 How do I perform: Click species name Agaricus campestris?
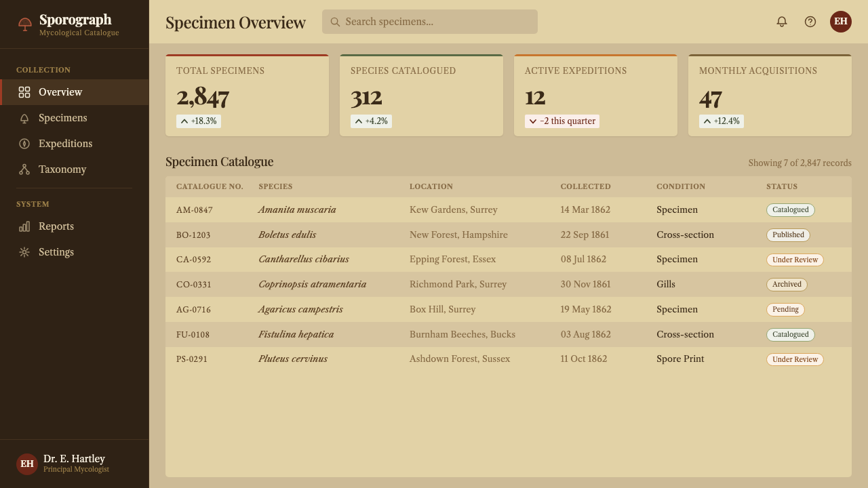(x=300, y=310)
